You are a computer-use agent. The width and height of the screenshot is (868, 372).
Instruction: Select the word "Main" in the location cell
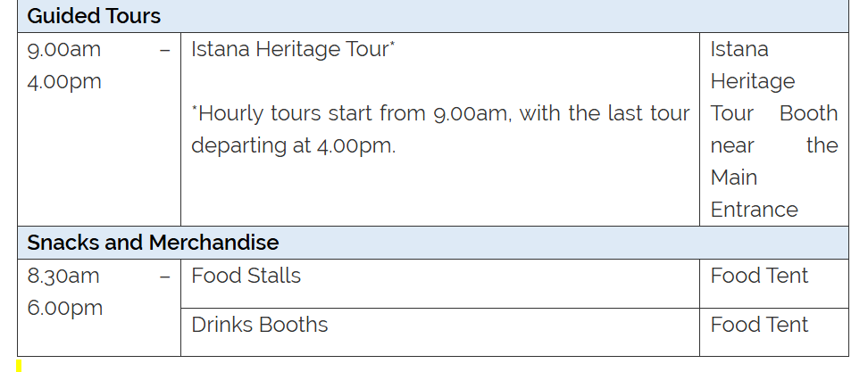click(734, 178)
